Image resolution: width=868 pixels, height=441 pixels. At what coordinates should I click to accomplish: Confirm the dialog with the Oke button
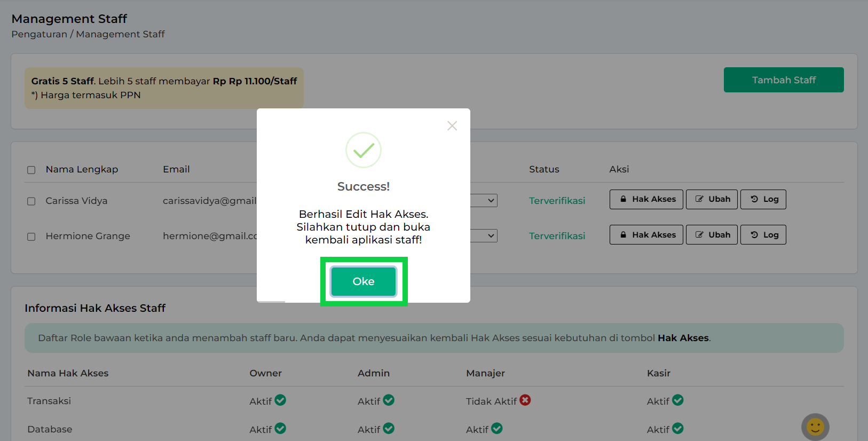[364, 281]
